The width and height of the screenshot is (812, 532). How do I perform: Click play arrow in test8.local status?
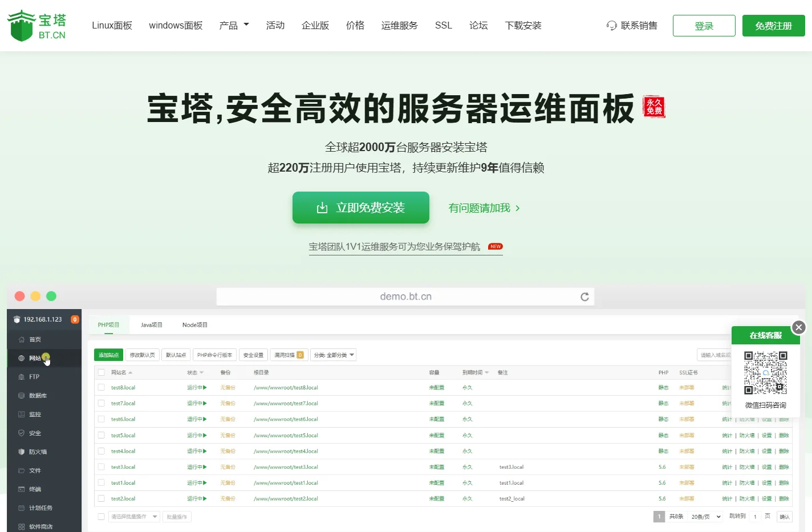205,388
